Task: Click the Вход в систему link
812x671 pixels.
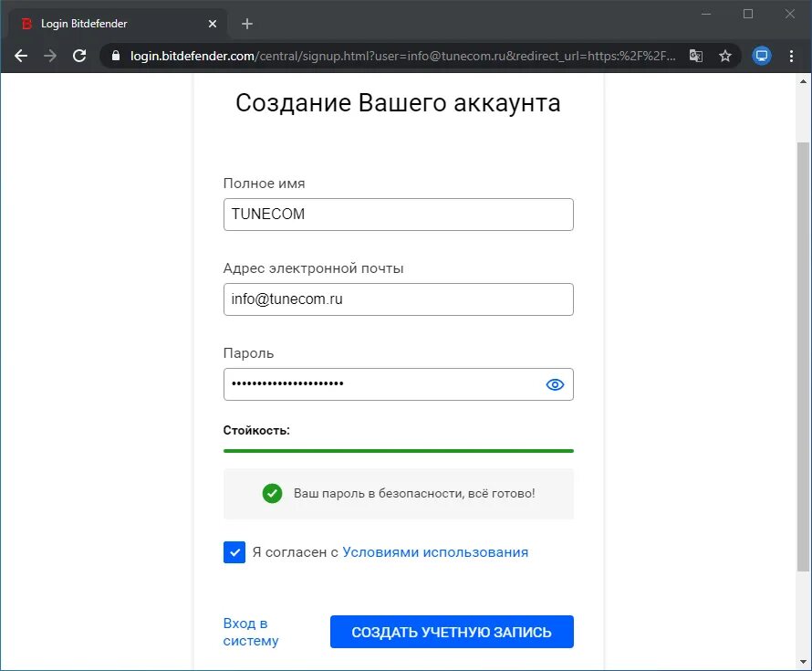Action: [x=251, y=632]
